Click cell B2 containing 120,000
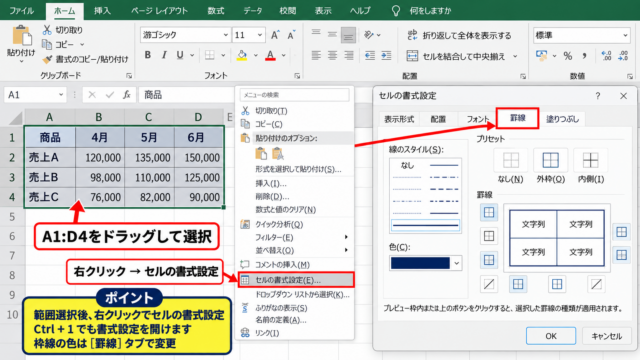 (100, 158)
